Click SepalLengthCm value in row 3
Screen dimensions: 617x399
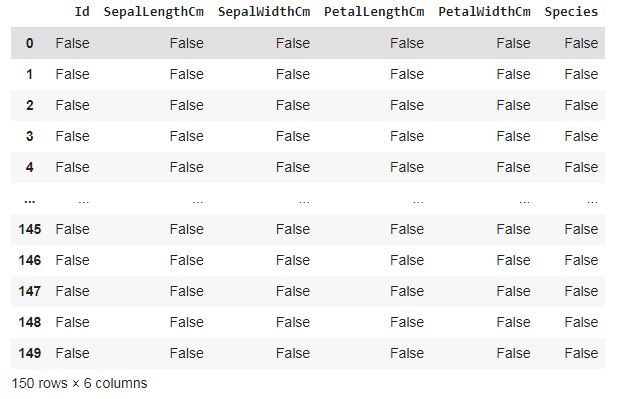pyautogui.click(x=187, y=136)
